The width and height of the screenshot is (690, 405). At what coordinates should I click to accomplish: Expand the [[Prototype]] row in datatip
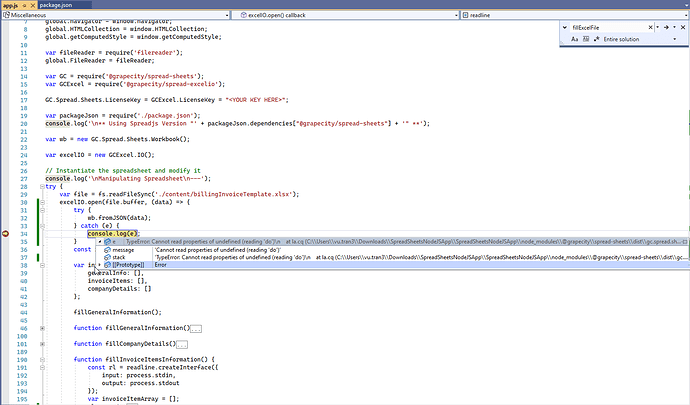pos(100,265)
